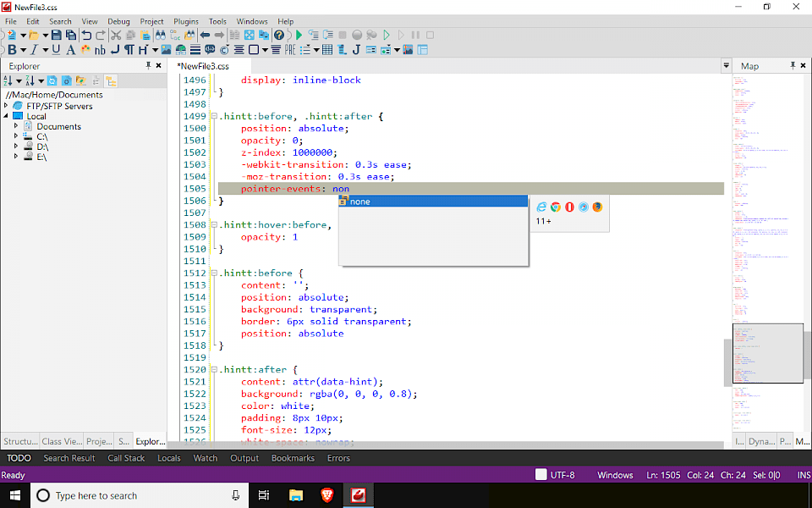Click the Insert Table grid icon
The height and width of the screenshot is (508, 812).
coord(326,50)
